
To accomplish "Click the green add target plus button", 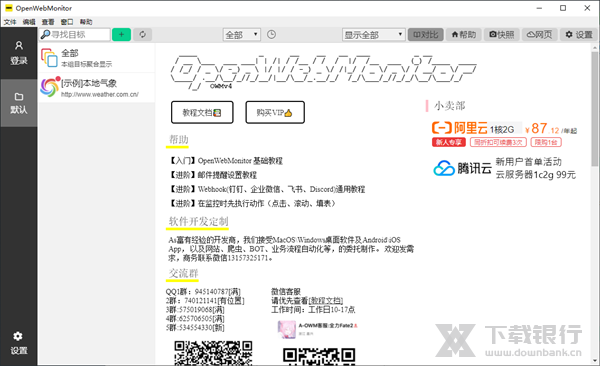I will [x=121, y=34].
